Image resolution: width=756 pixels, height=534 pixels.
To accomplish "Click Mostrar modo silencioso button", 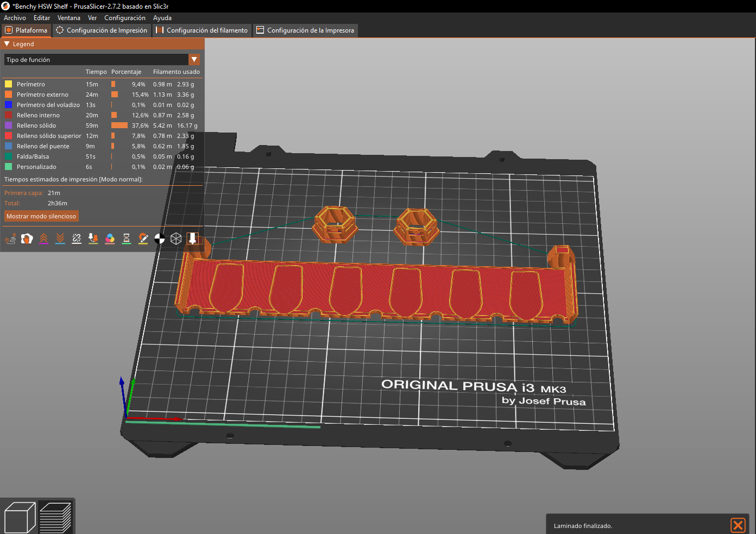I will [41, 216].
